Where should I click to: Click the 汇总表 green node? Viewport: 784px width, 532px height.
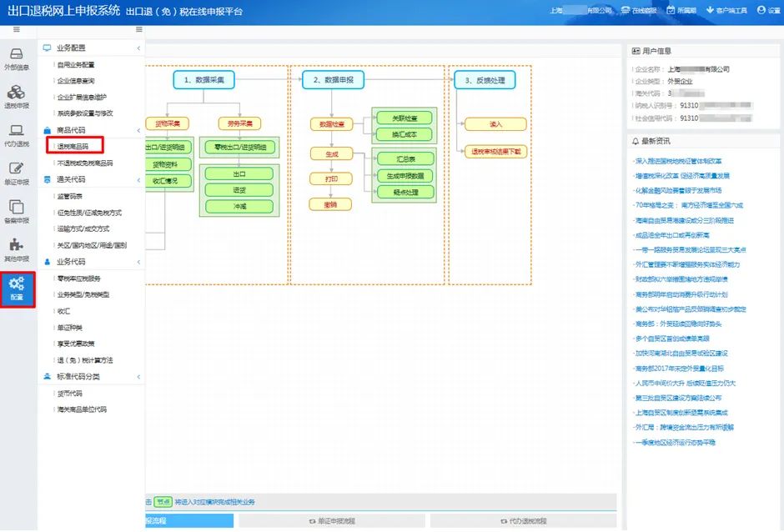(x=405, y=159)
